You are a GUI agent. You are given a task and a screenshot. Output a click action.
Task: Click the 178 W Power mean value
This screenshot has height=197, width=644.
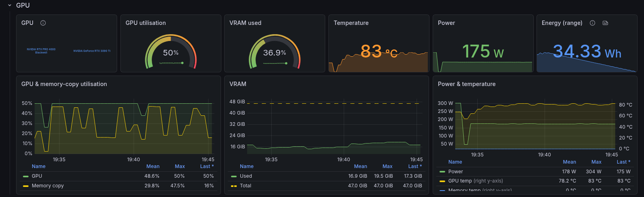569,172
